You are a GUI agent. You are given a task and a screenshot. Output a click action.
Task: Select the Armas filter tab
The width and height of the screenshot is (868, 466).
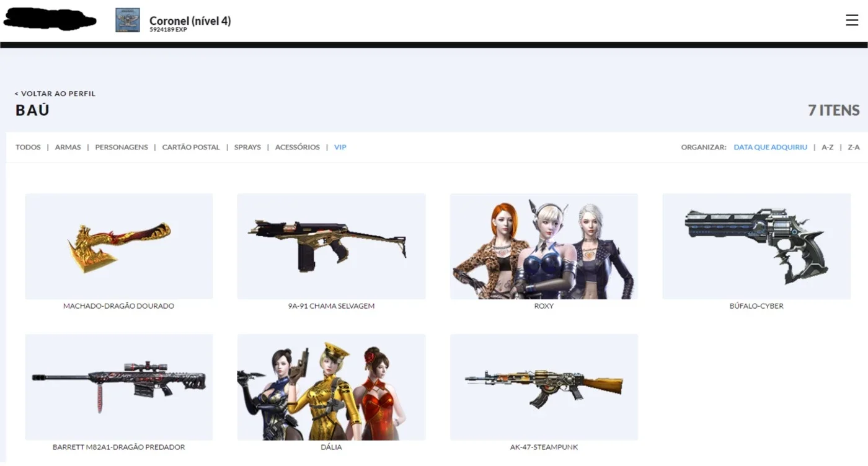[68, 147]
